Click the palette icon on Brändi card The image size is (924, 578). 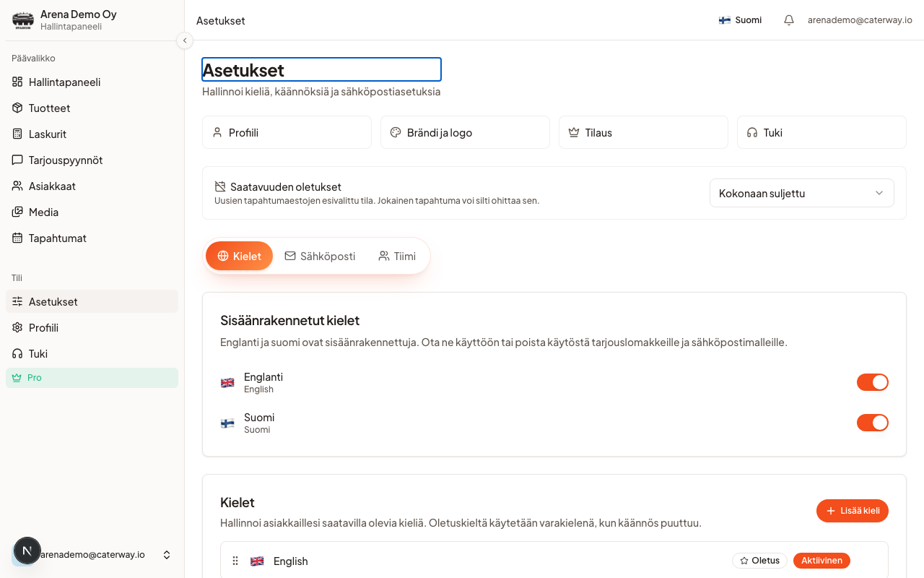click(x=396, y=132)
